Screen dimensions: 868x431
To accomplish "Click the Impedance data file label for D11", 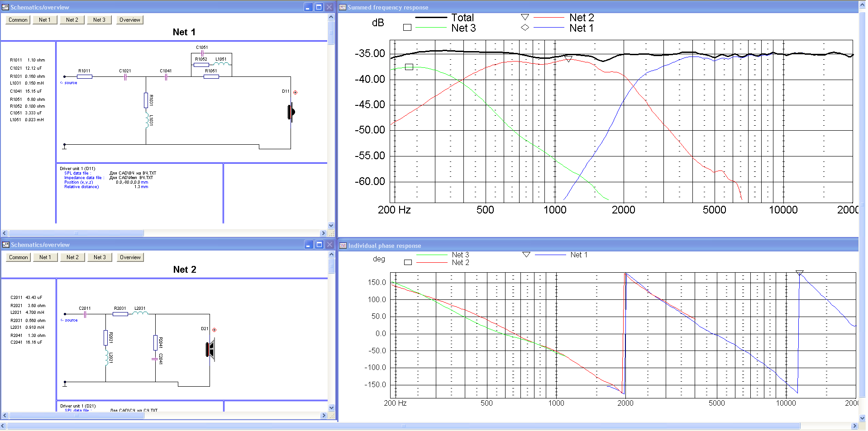I will tap(84, 178).
